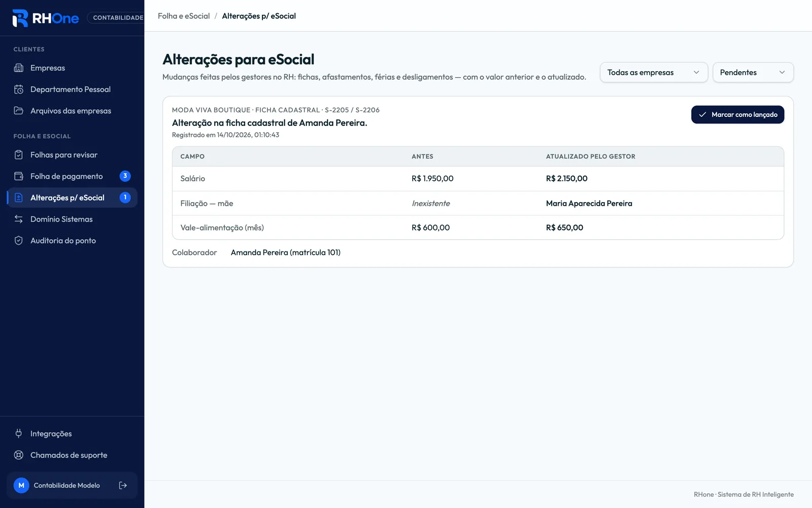Open the Todas as empresas dropdown

tap(654, 73)
